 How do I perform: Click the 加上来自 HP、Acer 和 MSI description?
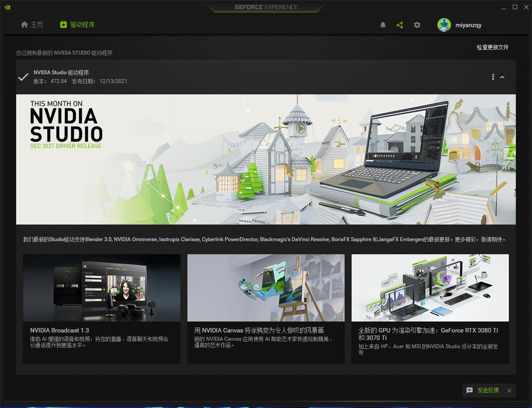coord(428,349)
